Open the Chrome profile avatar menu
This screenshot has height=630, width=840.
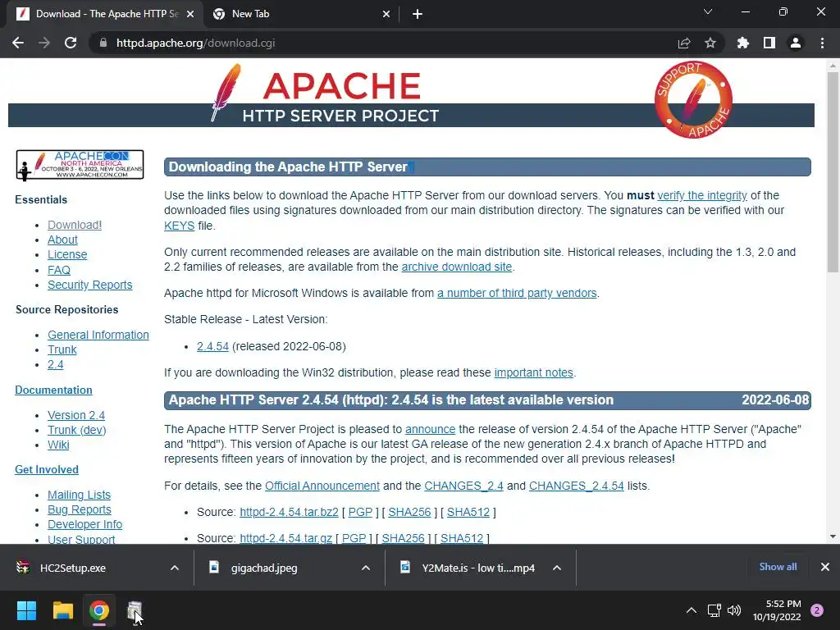796,43
